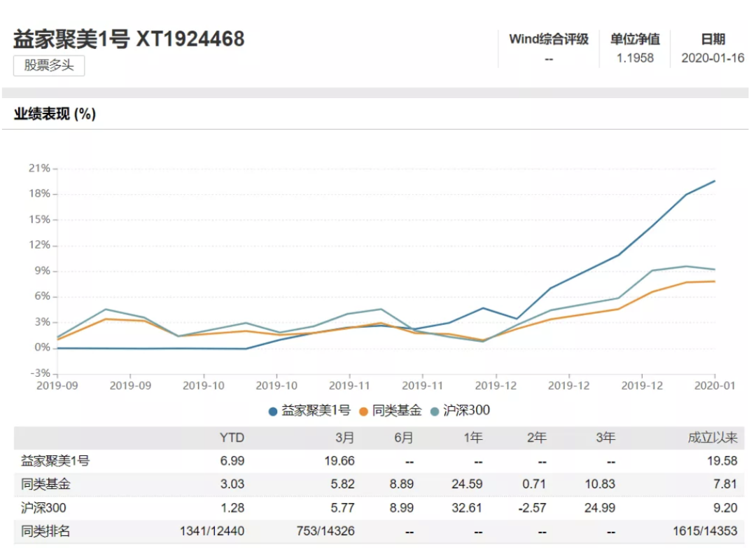Select the fund title 益家聚美1号 XT1924468

tap(129, 39)
